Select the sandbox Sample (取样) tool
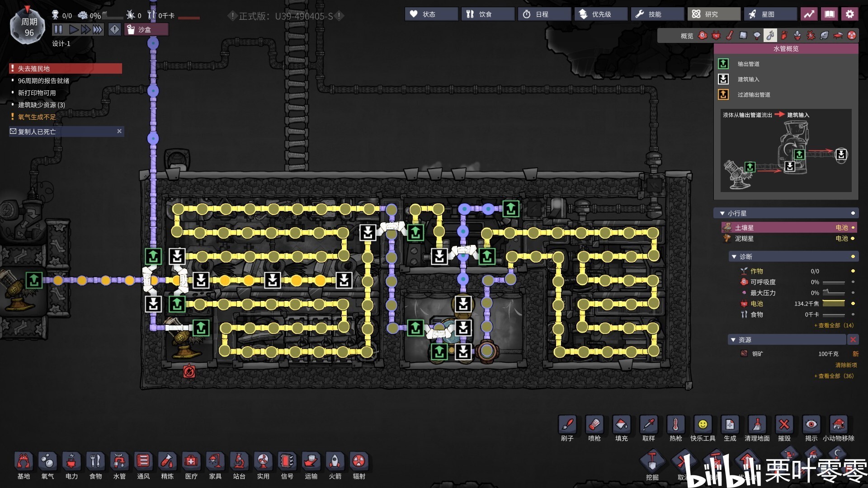The height and width of the screenshot is (488, 868). [649, 428]
